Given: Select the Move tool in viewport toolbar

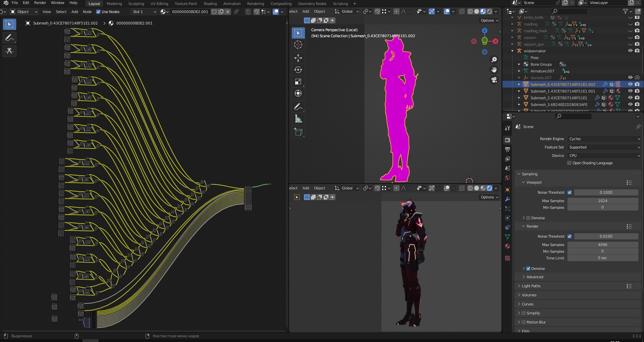Looking at the screenshot, I should [298, 58].
